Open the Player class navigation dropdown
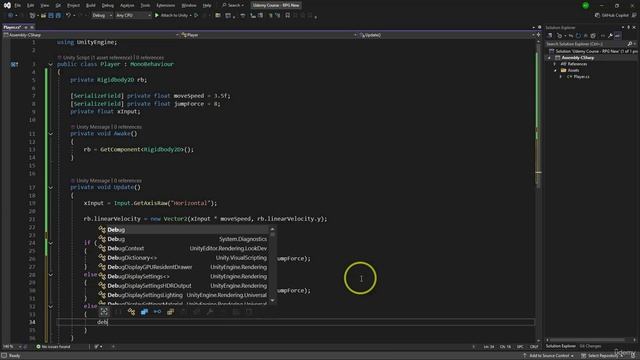 click(269, 35)
